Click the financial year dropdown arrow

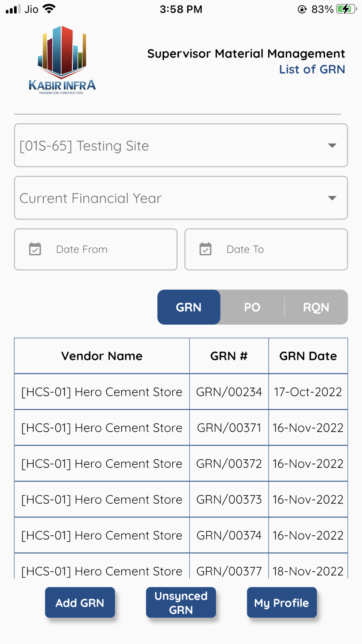332,198
